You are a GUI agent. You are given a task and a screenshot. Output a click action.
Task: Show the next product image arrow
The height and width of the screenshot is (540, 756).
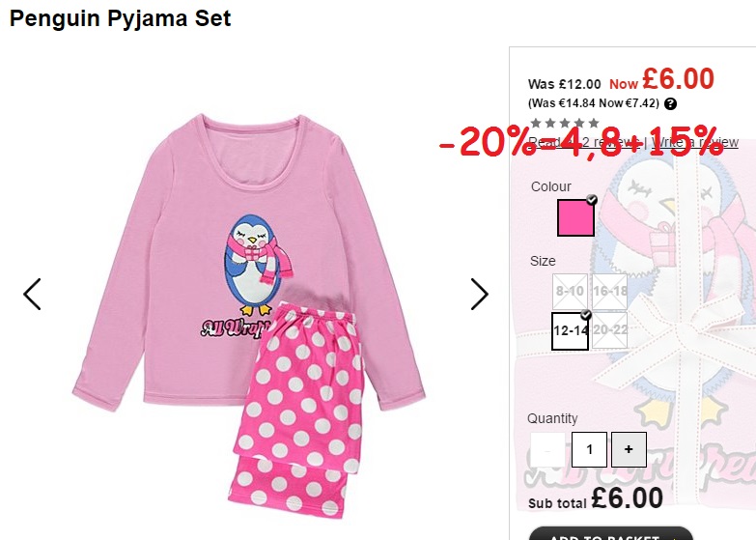[x=480, y=294]
